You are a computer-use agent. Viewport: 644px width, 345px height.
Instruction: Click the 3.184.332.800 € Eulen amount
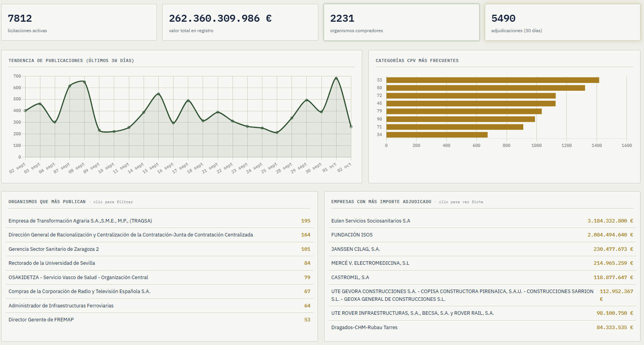tap(610, 221)
